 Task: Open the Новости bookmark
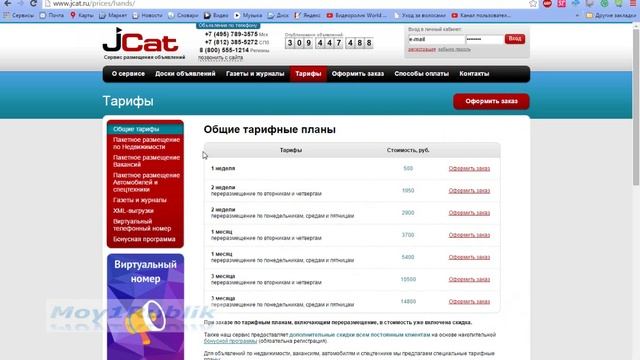click(147, 16)
